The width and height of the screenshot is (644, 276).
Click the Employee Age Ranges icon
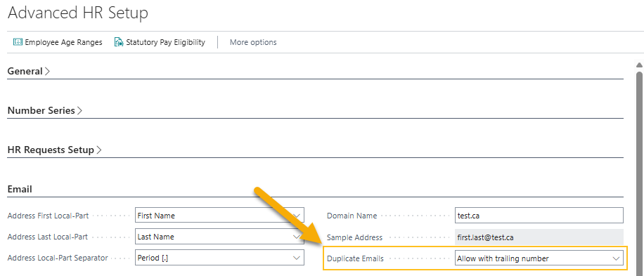(18, 42)
